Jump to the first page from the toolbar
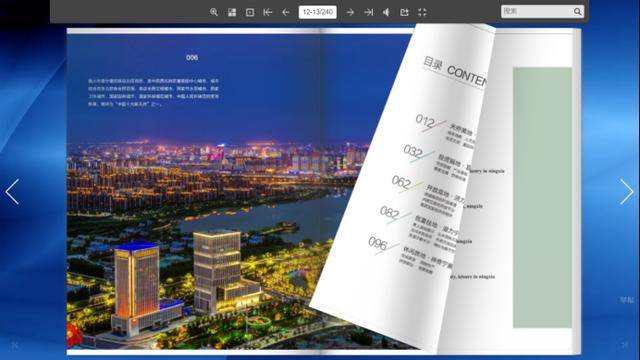The width and height of the screenshot is (640, 360). click(x=268, y=12)
